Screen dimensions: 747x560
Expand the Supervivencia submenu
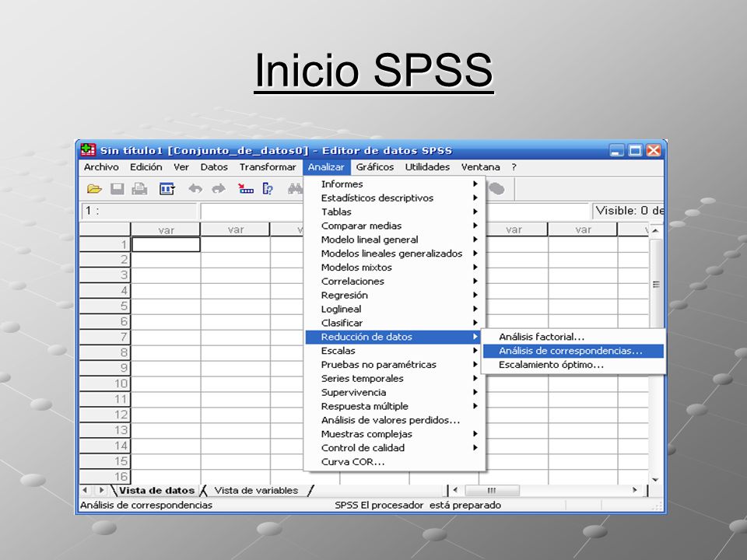(395, 392)
